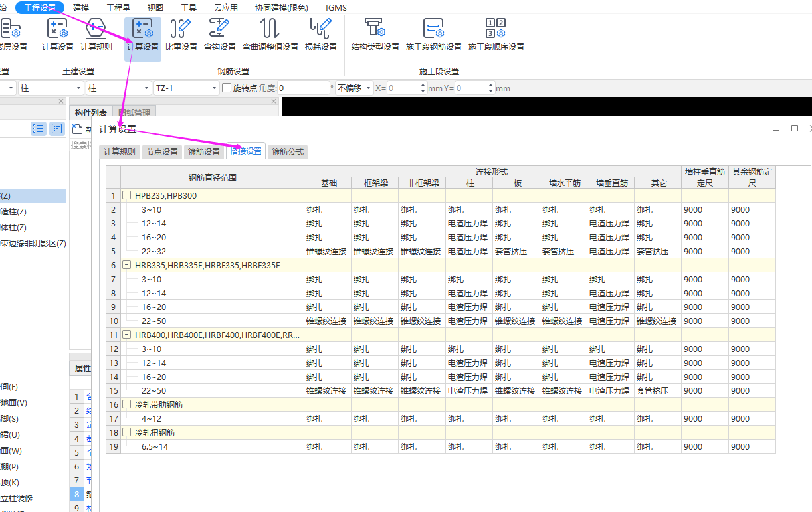Open the 不偏移 offset dropdown
The width and height of the screenshot is (812, 512).
coord(367,88)
